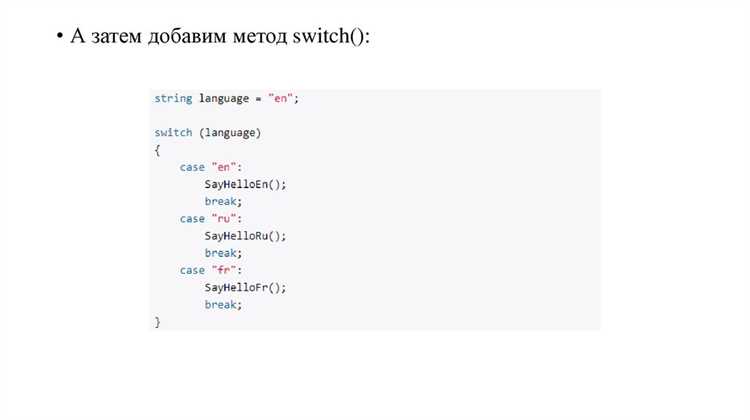Click the break statement after SayHelloFr

pyautogui.click(x=223, y=305)
